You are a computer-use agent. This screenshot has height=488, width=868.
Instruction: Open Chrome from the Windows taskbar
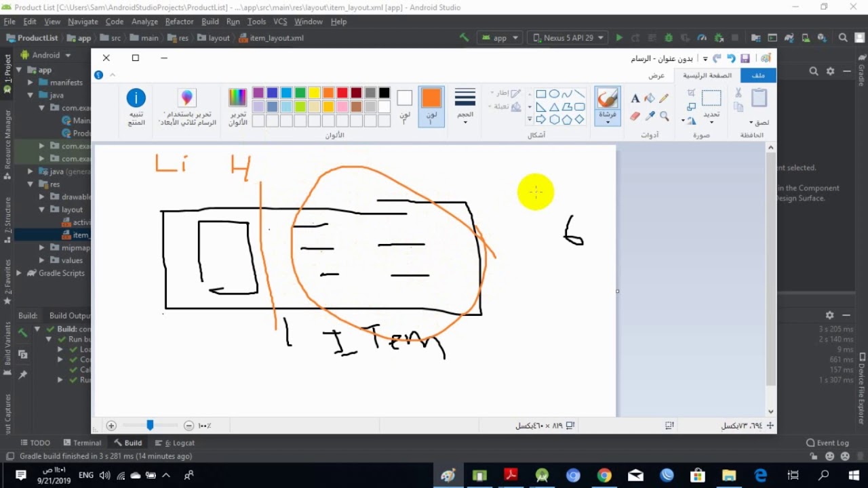pos(604,476)
